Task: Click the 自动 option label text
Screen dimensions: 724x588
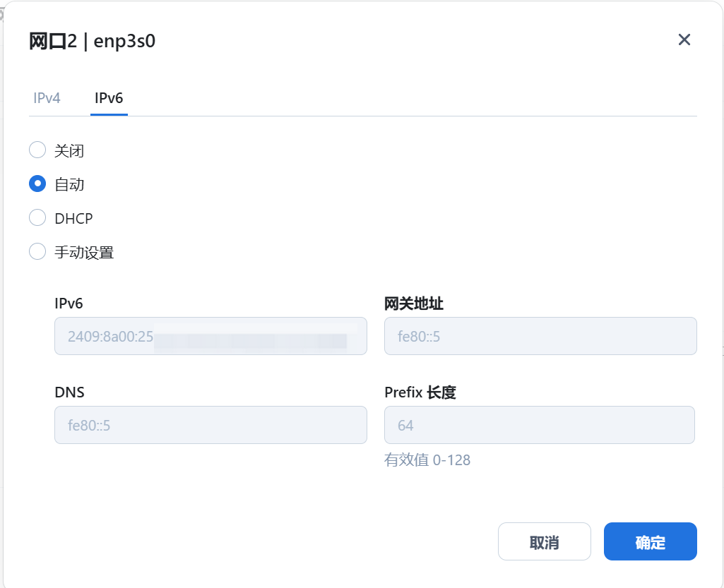Action: 69,185
